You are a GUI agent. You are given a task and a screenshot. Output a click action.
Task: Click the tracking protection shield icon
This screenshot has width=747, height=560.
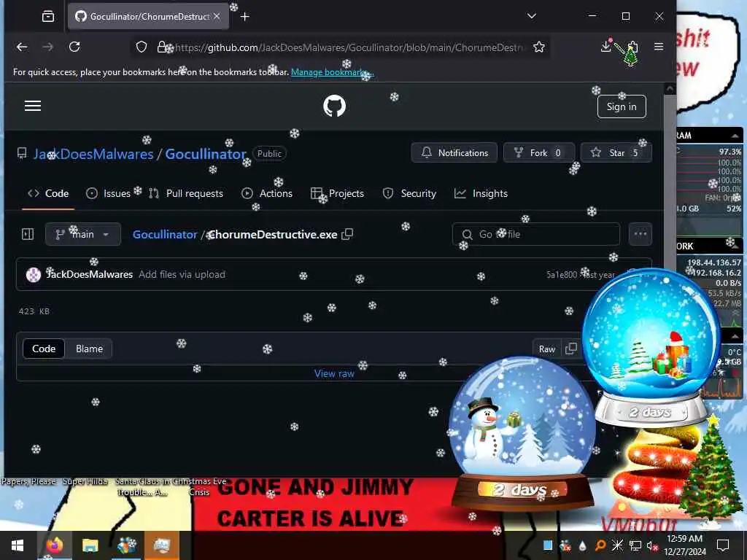pos(142,47)
